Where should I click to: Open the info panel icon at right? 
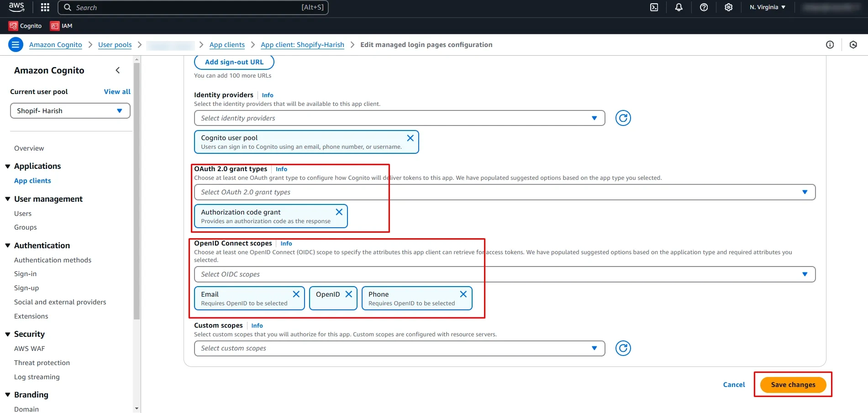tap(830, 45)
